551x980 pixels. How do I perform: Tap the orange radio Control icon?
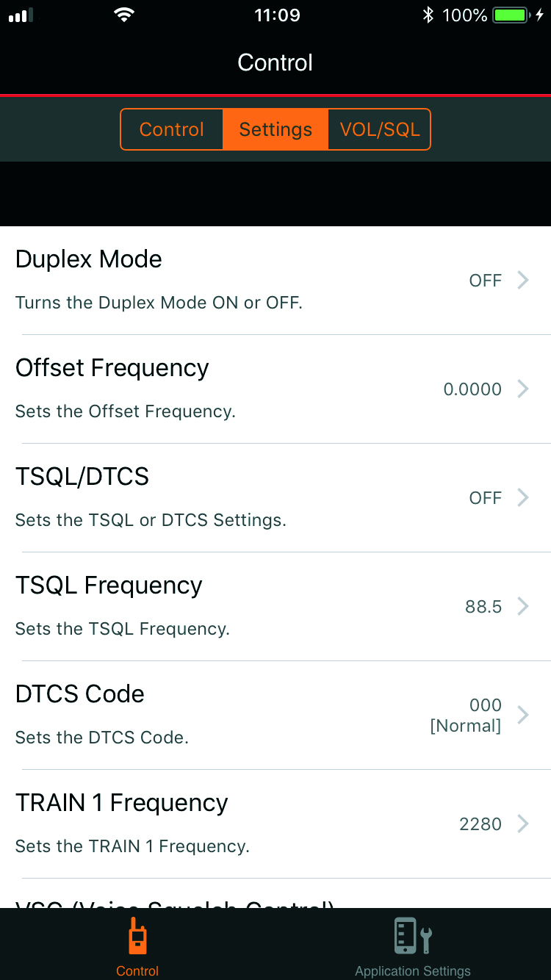pos(137,936)
